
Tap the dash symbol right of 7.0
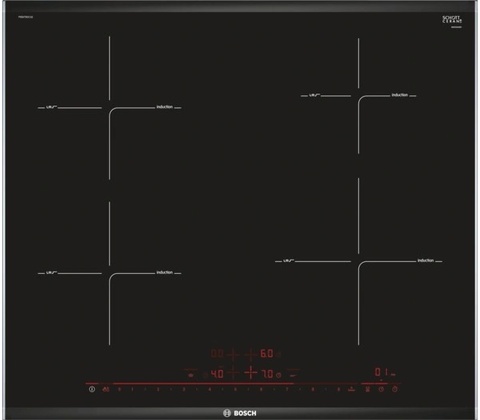click(x=293, y=375)
